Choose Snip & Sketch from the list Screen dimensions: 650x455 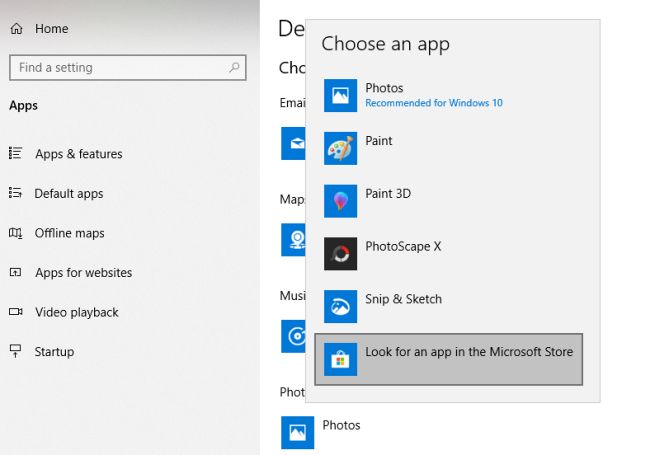click(x=403, y=299)
